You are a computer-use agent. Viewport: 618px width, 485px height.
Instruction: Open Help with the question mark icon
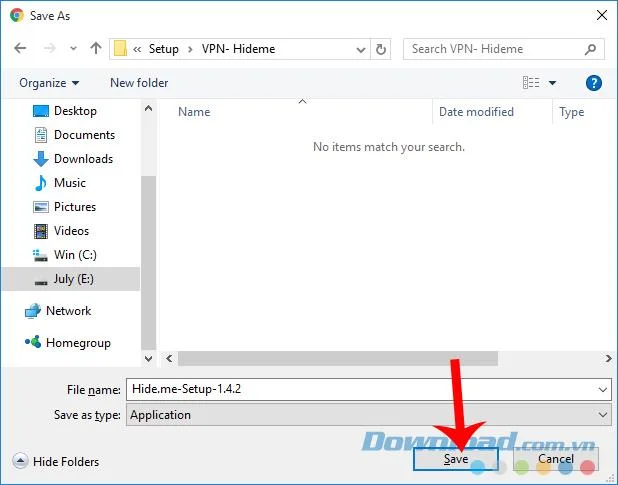[594, 83]
